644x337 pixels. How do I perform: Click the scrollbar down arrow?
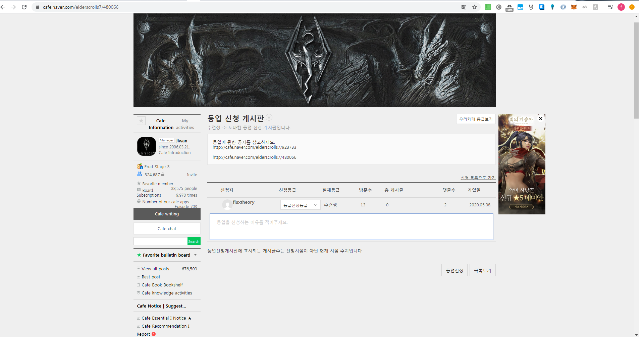(x=636, y=335)
